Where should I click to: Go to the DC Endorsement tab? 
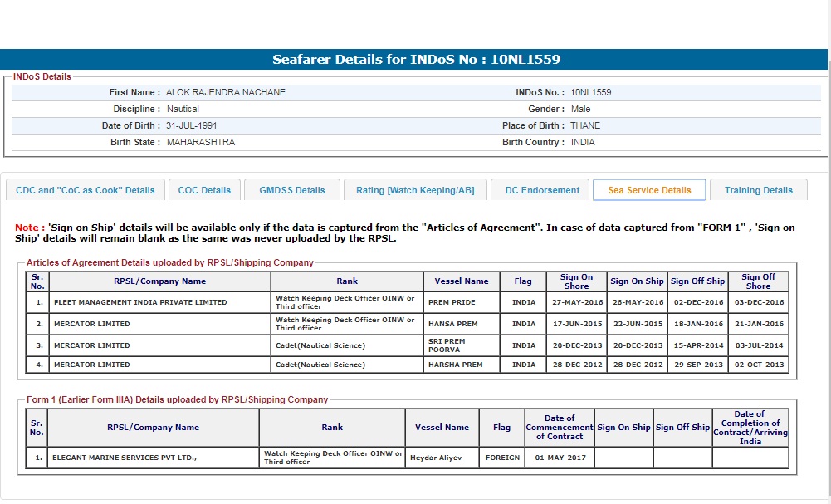[x=542, y=190]
